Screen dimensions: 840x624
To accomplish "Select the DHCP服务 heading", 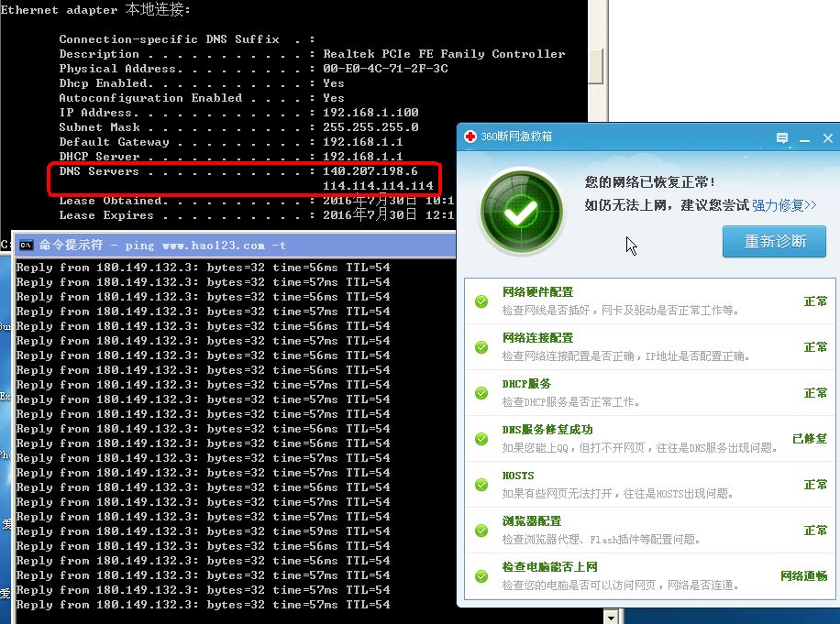I will [x=526, y=384].
